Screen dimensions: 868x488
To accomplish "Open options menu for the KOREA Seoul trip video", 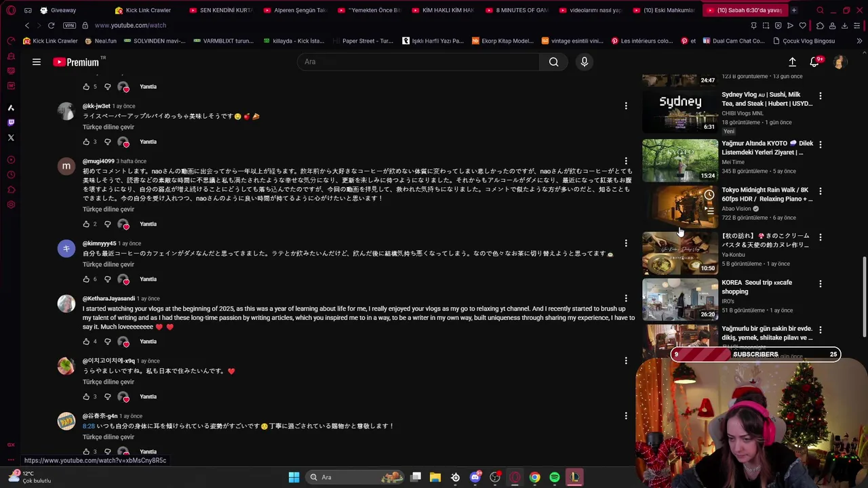I will click(x=821, y=284).
